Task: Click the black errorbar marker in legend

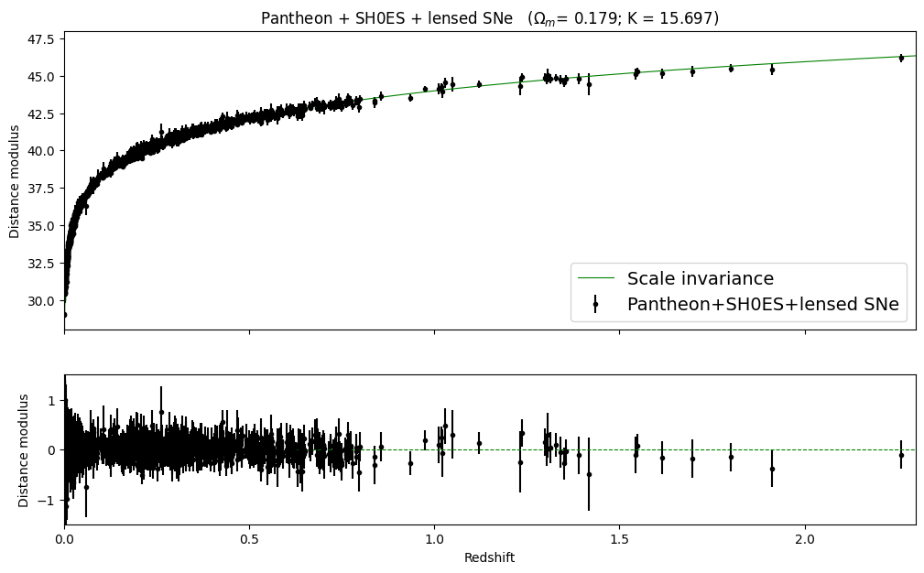Action: pos(596,304)
